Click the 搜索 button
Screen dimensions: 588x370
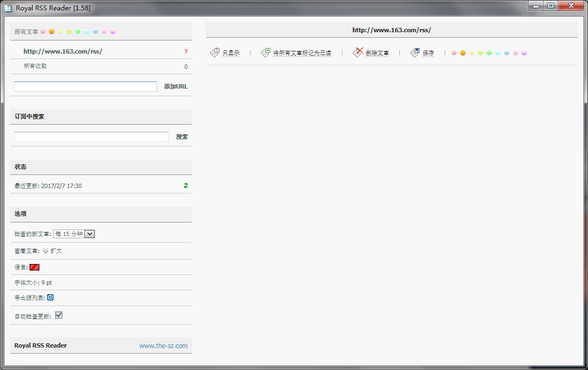click(x=182, y=137)
